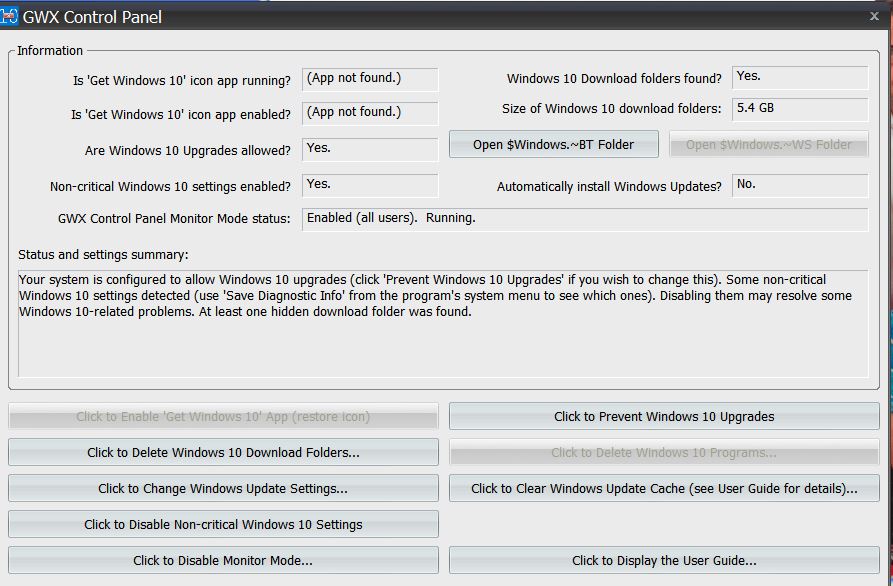Viewport: 893px width, 586px height.
Task: Select the 'icon app enabled?' status field
Action: point(370,113)
